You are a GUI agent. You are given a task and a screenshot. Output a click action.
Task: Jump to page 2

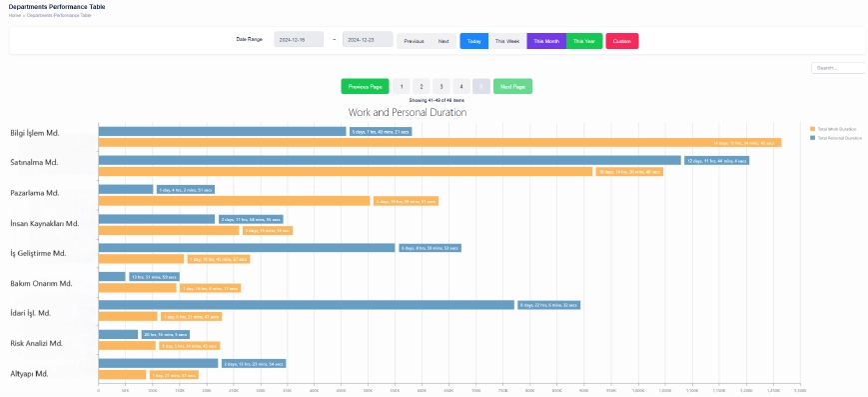[422, 86]
